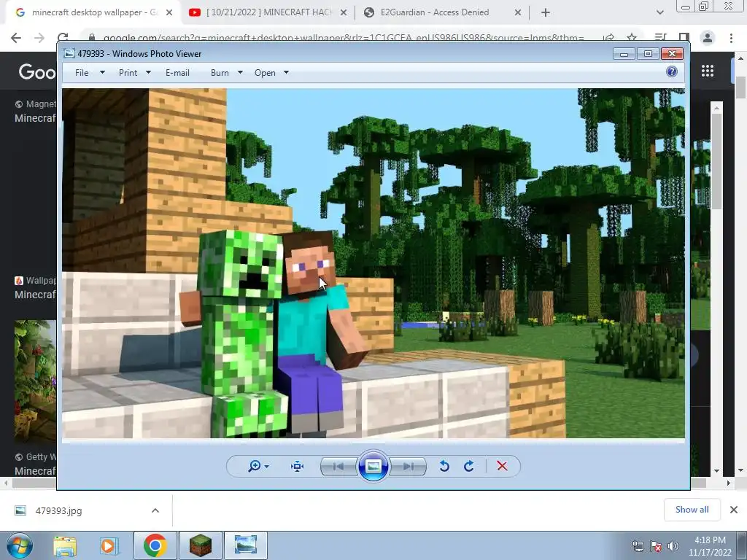Open Windows Explorer from the taskbar
Viewport: 747px width, 560px height.
tap(65, 546)
